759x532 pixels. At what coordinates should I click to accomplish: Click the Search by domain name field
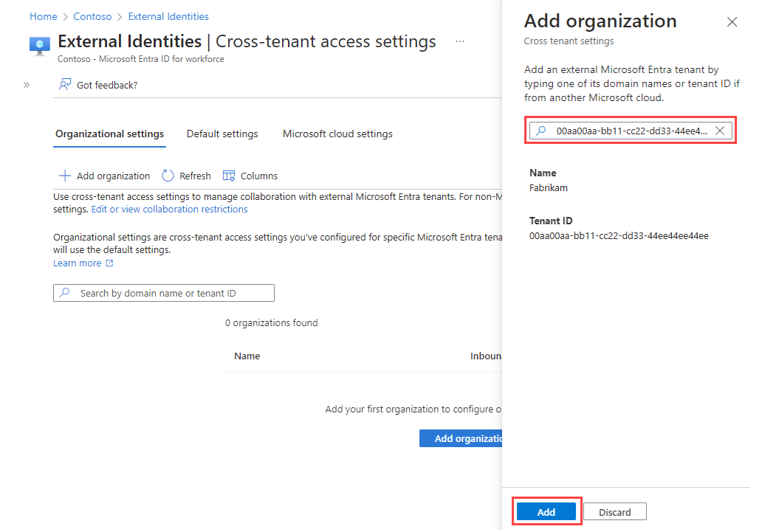(163, 292)
